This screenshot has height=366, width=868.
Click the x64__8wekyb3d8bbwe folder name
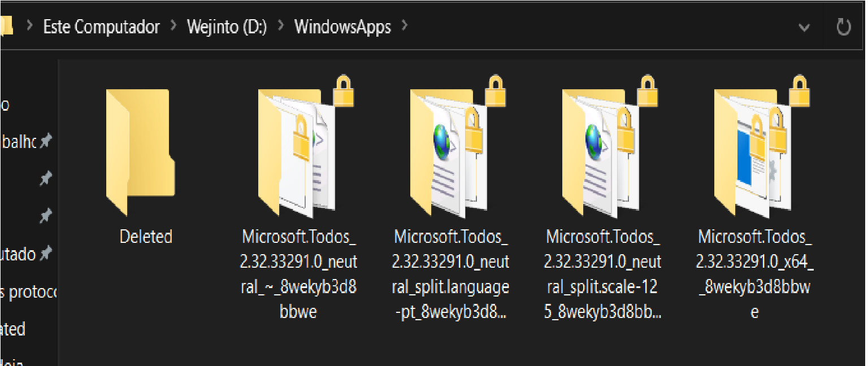click(755, 274)
